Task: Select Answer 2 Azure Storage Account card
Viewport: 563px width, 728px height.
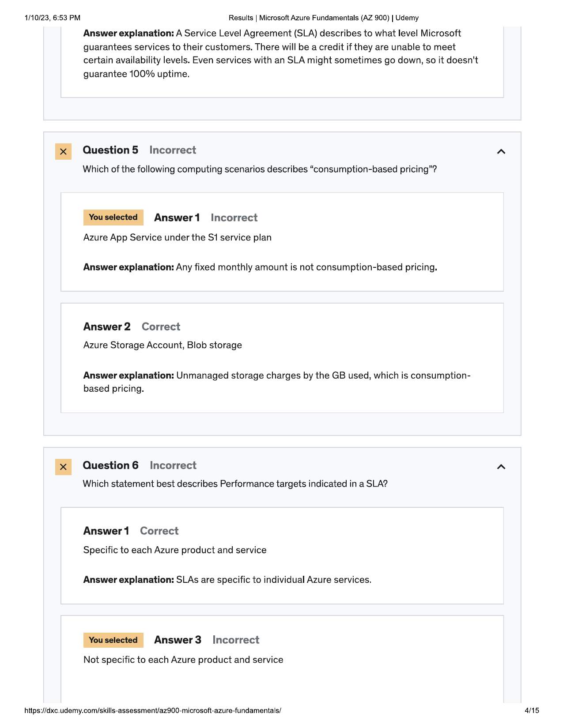Action: pos(282,358)
